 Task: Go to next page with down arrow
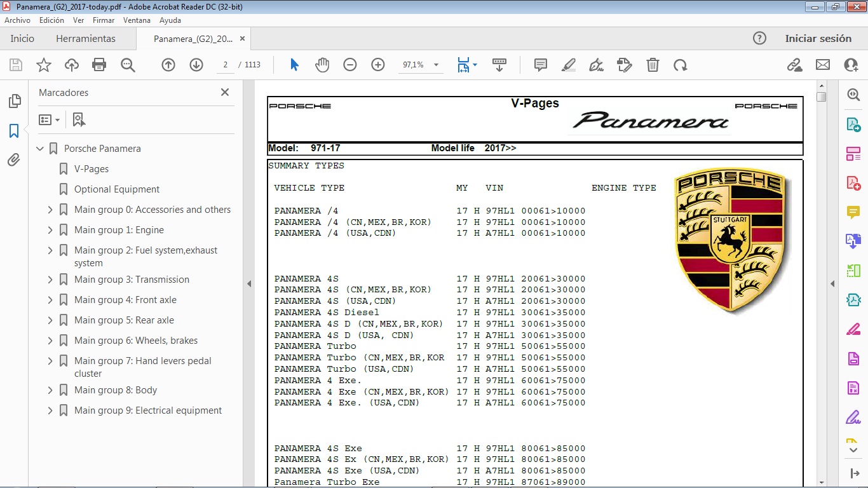196,65
